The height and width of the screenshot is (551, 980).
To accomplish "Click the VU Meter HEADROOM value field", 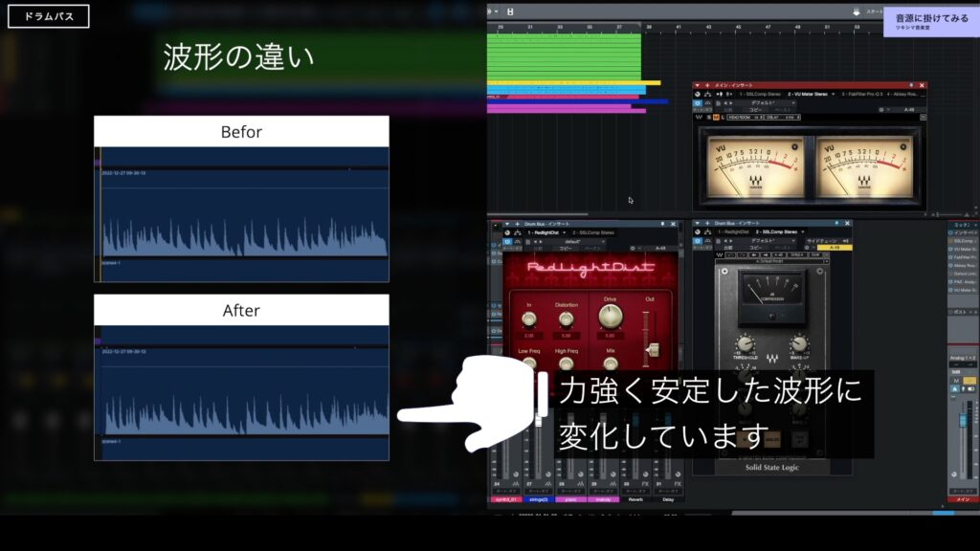I will (744, 117).
